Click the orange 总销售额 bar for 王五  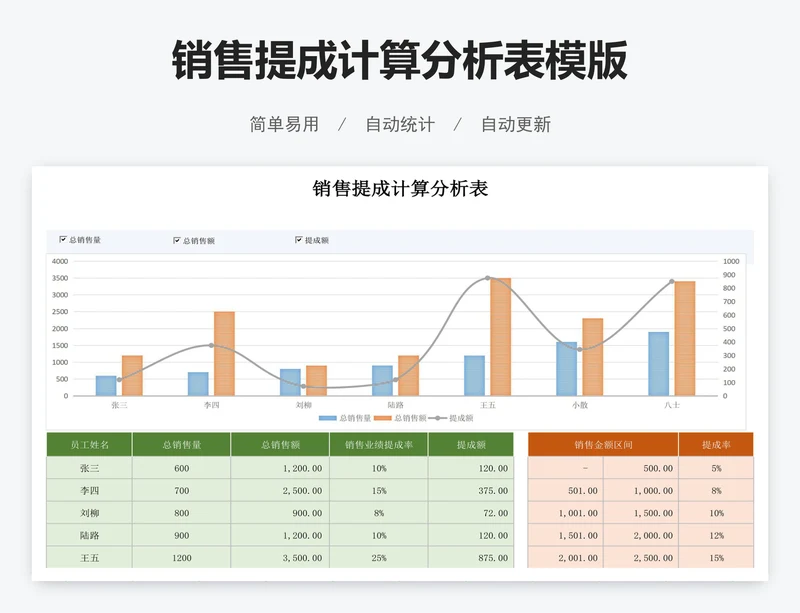coord(501,337)
